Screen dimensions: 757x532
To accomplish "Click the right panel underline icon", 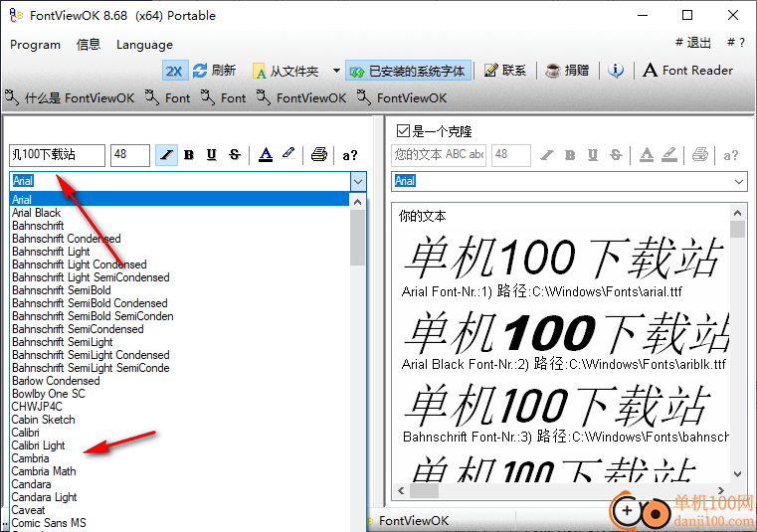I will pyautogui.click(x=593, y=155).
